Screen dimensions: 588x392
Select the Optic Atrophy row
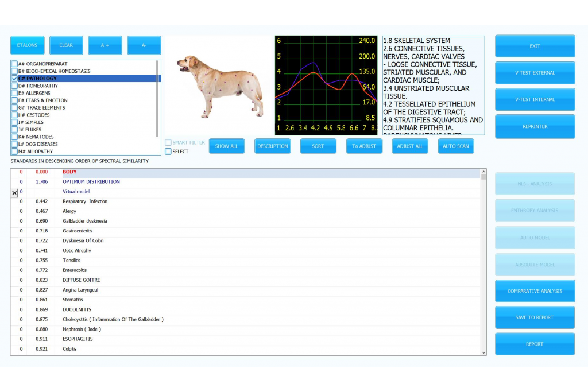coord(246,251)
